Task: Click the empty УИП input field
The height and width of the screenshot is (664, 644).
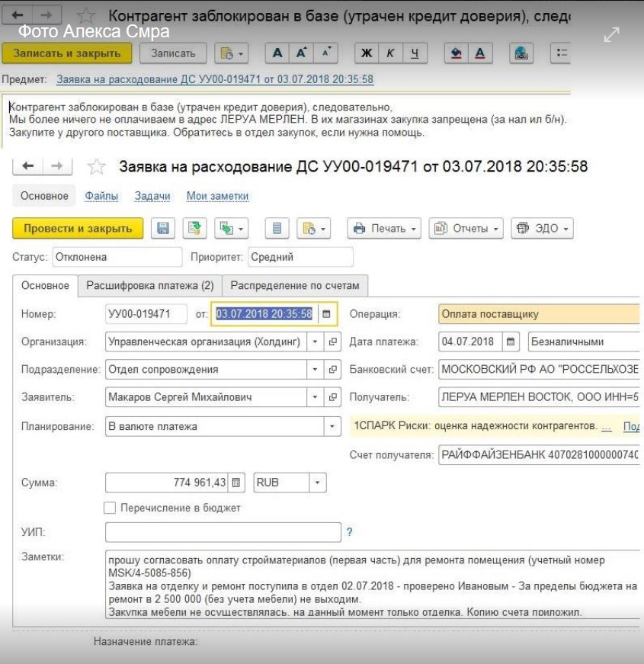Action: coord(223,532)
